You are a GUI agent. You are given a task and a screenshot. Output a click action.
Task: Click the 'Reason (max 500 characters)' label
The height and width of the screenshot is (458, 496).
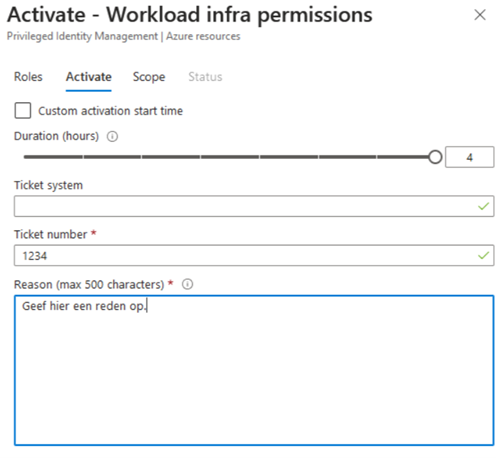(89, 284)
